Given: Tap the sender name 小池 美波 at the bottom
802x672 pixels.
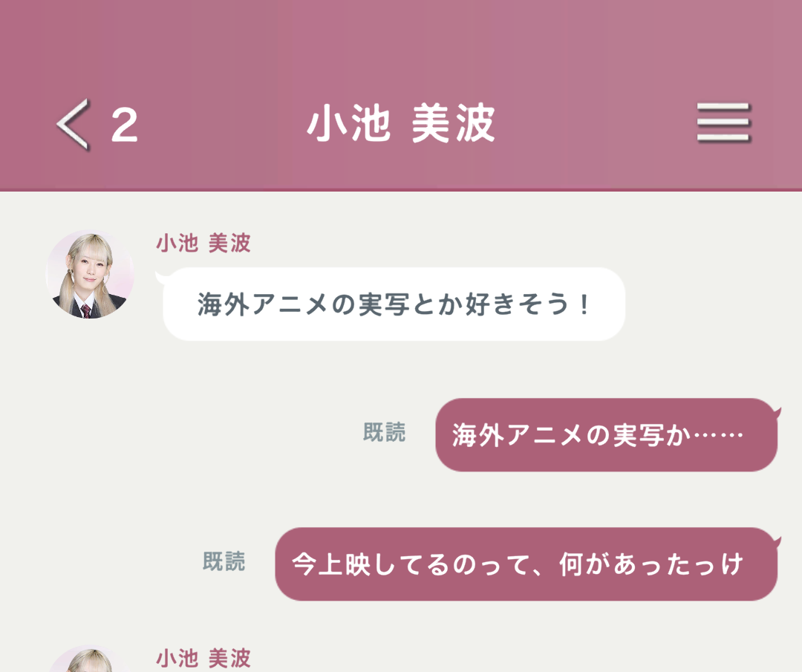Looking at the screenshot, I should (203, 658).
